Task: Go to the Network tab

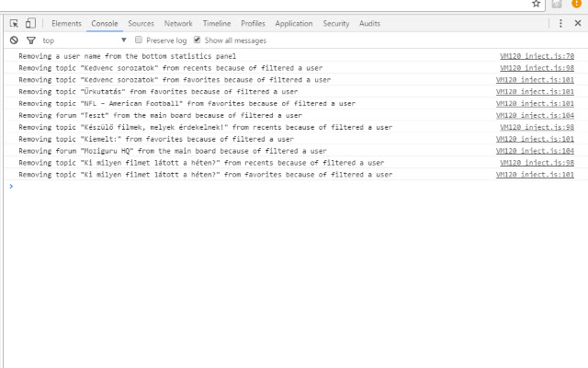Action: click(178, 24)
